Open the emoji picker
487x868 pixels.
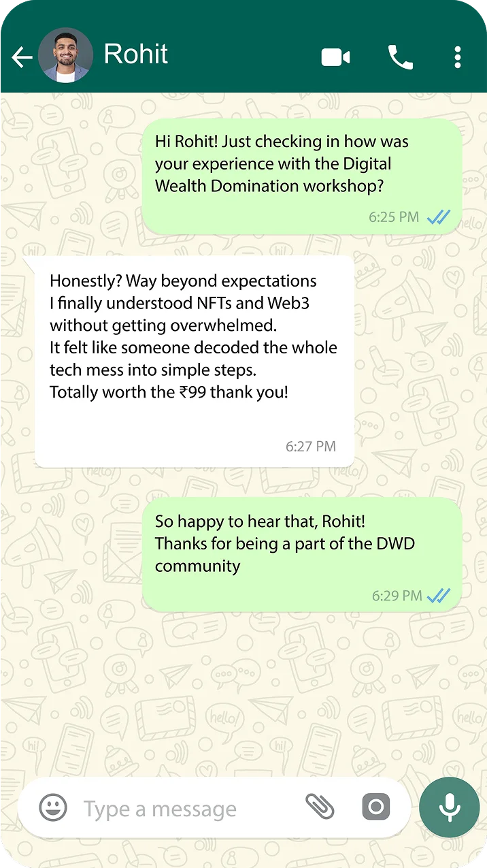[53, 807]
